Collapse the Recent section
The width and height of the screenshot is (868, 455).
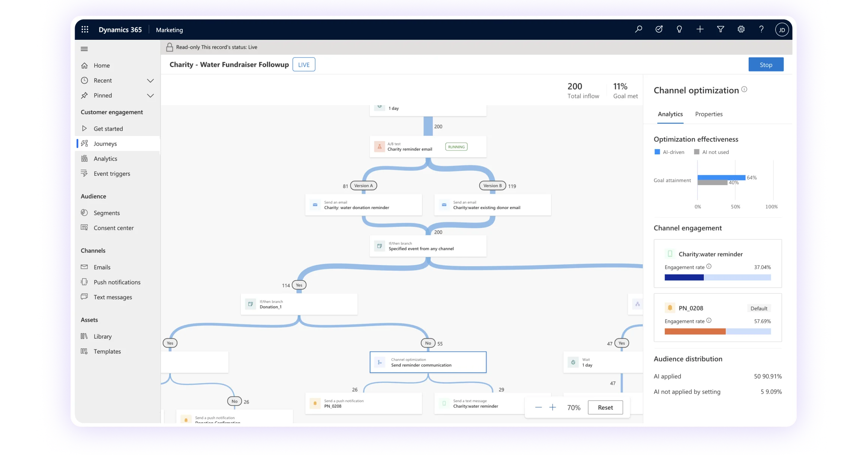[150, 80]
